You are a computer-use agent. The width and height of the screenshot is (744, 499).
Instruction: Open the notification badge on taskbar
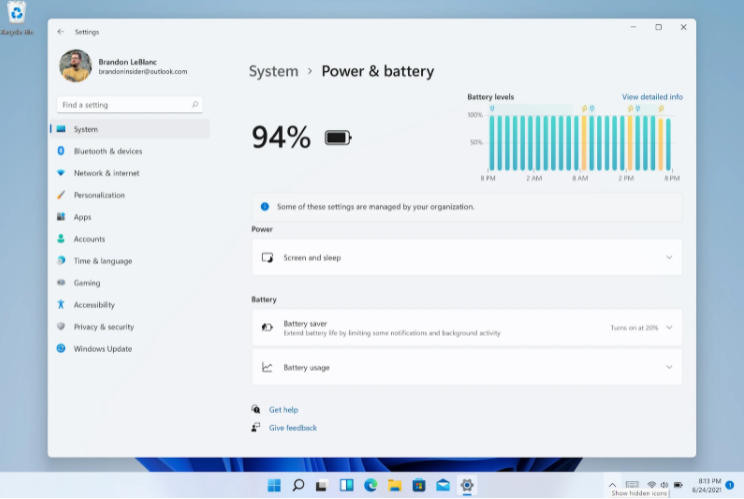pyautogui.click(x=730, y=485)
